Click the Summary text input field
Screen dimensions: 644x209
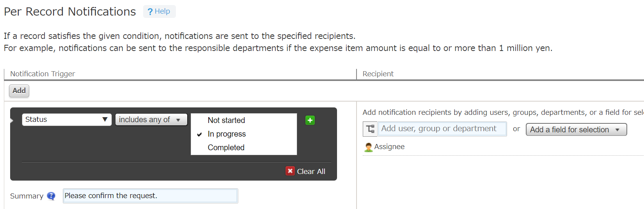[150, 196]
